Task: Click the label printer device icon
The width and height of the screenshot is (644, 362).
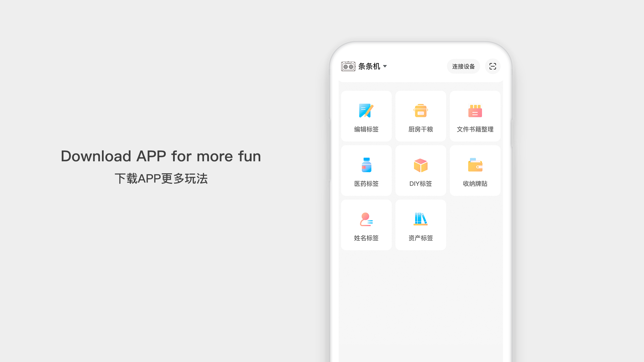Action: [x=348, y=66]
